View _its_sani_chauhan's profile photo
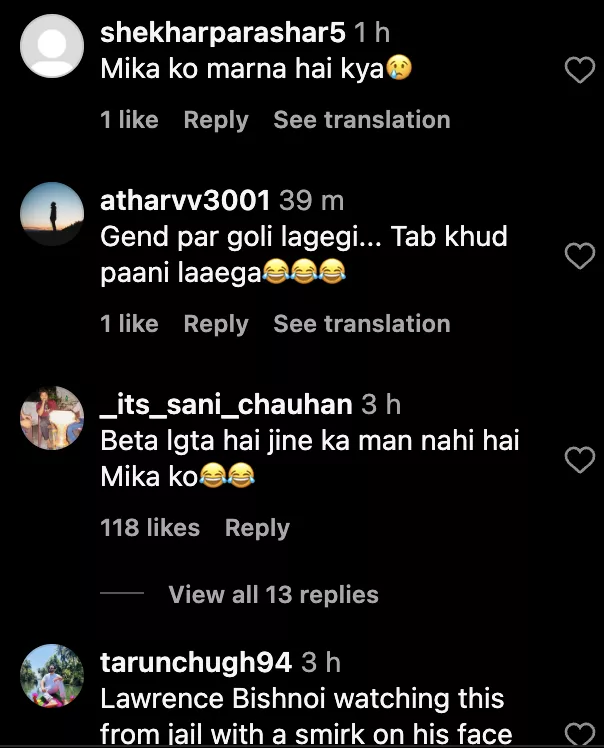This screenshot has width=604, height=748. point(52,418)
